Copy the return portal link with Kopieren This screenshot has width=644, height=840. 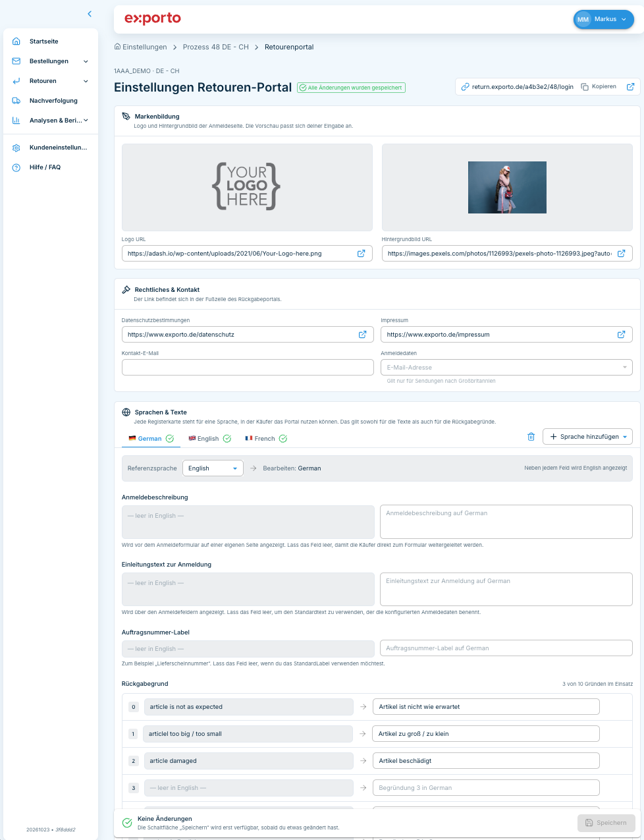tap(599, 87)
